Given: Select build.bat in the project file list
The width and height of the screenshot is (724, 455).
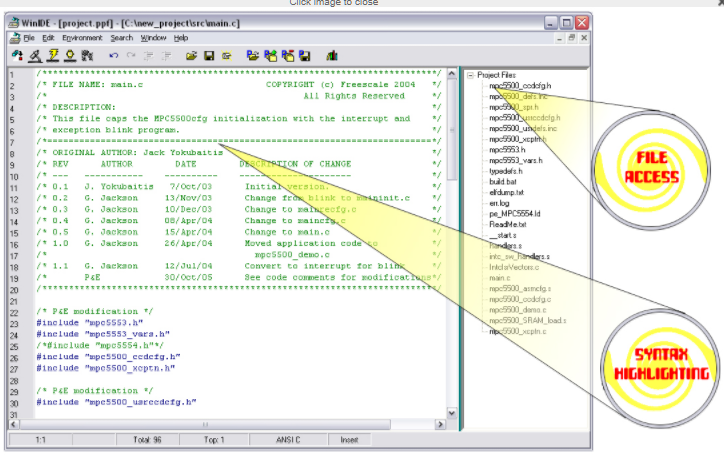Looking at the screenshot, I should point(503,181).
